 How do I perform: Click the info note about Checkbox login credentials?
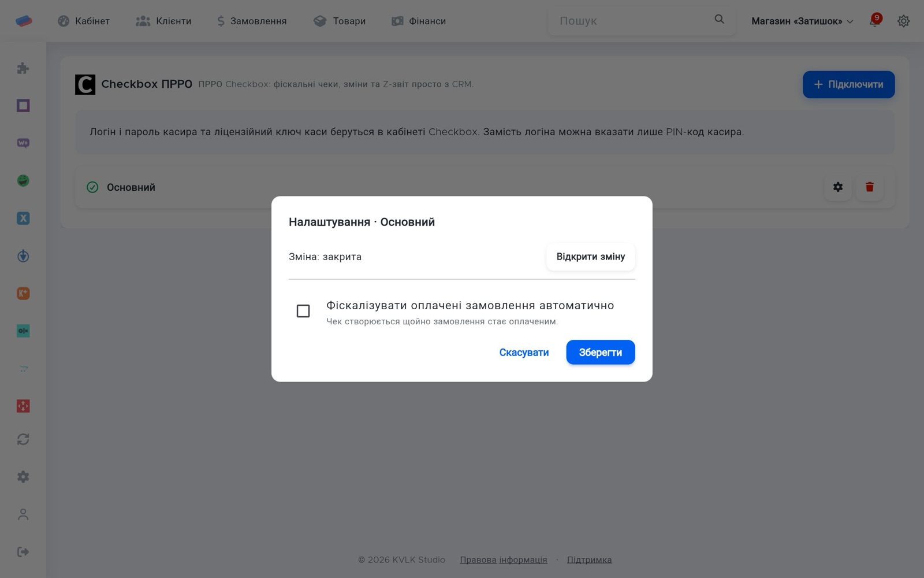485,132
